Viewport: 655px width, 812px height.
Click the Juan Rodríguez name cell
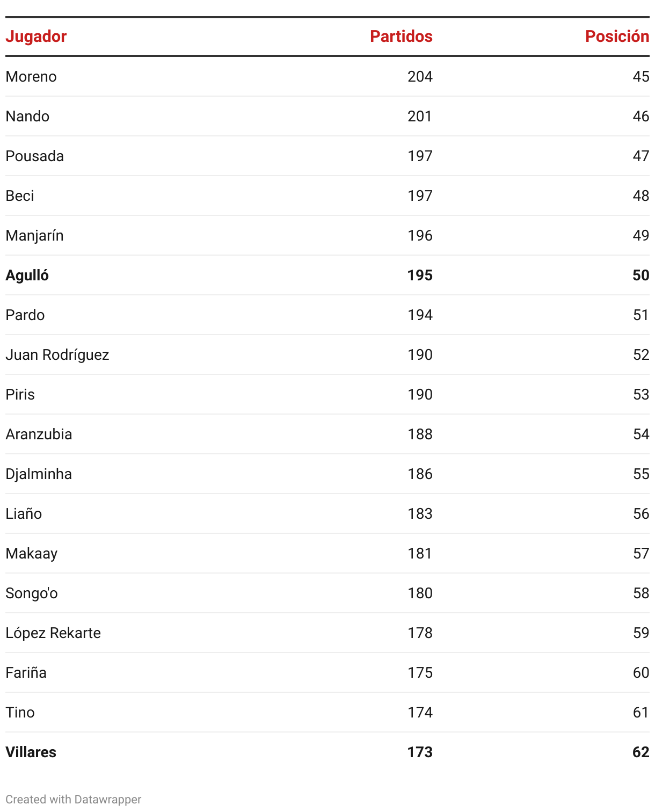point(57,355)
